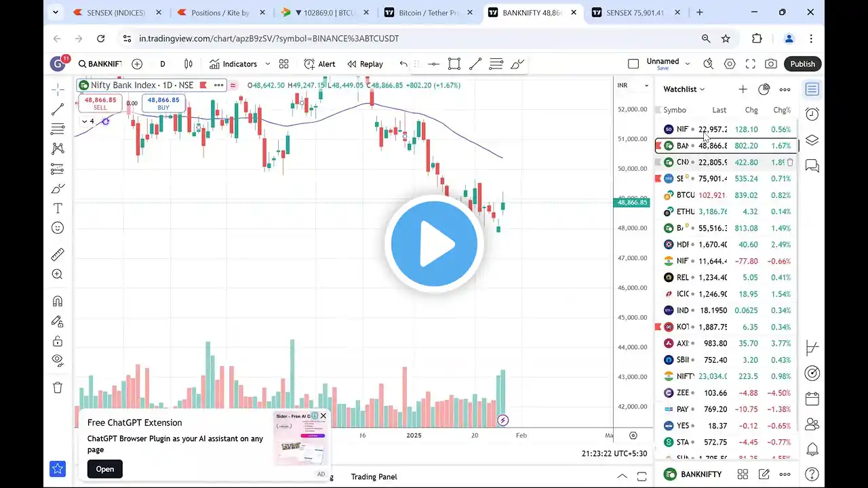The width and height of the screenshot is (868, 488).
Task: Play the video with center play button
Action: 434,244
